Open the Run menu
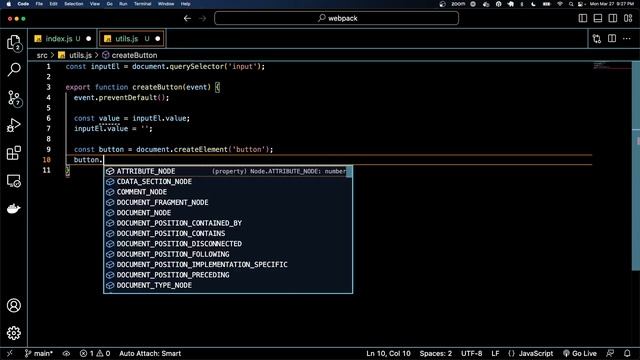Screen dimensions: 640x360 coord(123,4)
